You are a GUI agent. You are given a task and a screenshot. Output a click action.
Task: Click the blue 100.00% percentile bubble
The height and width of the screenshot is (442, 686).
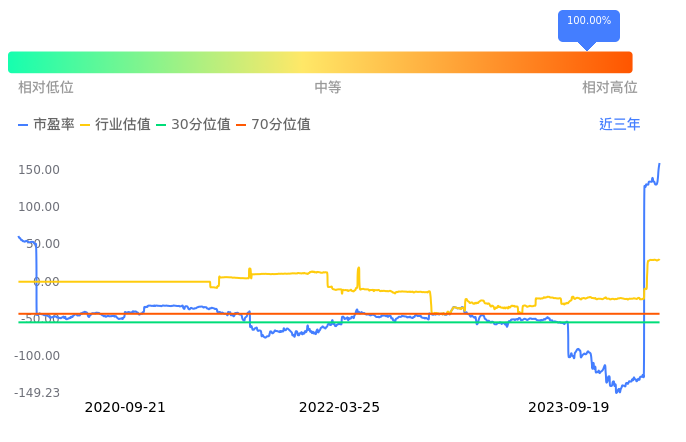point(588,22)
